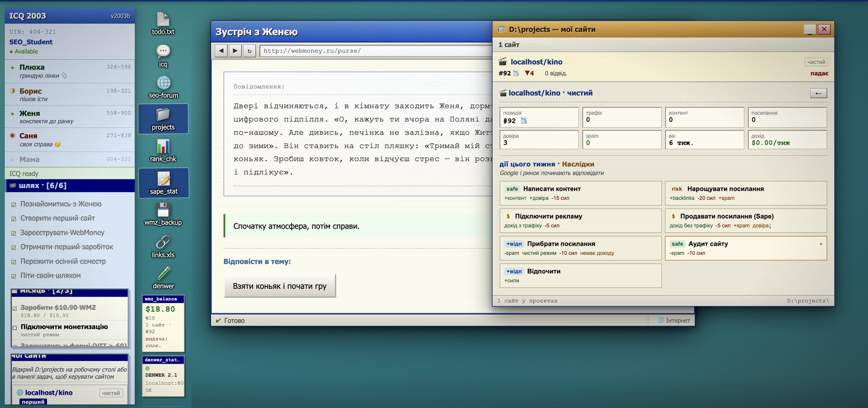Click the трафік stat cell
The width and height of the screenshot is (868, 408).
pos(622,117)
